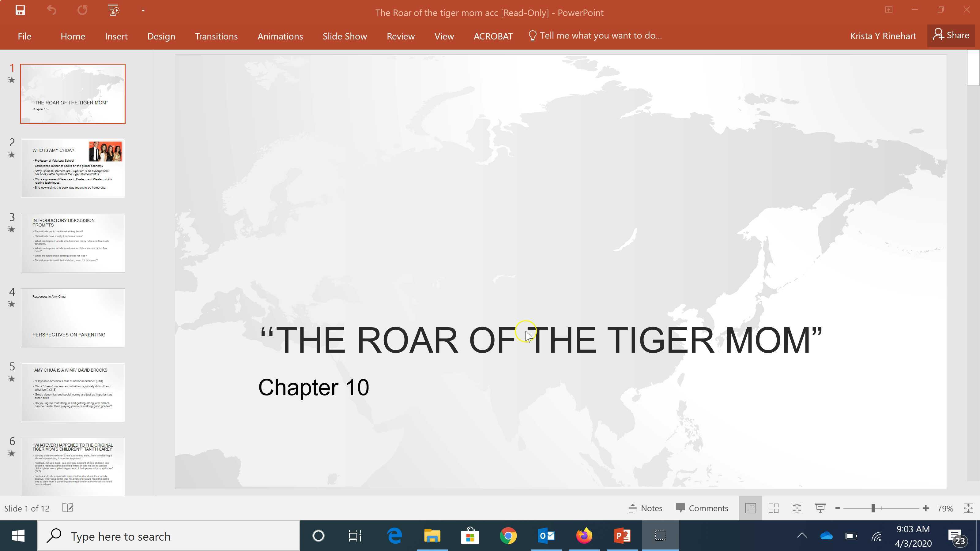Image resolution: width=980 pixels, height=551 pixels.
Task: Select the slide 4 thumbnail
Action: click(x=73, y=318)
